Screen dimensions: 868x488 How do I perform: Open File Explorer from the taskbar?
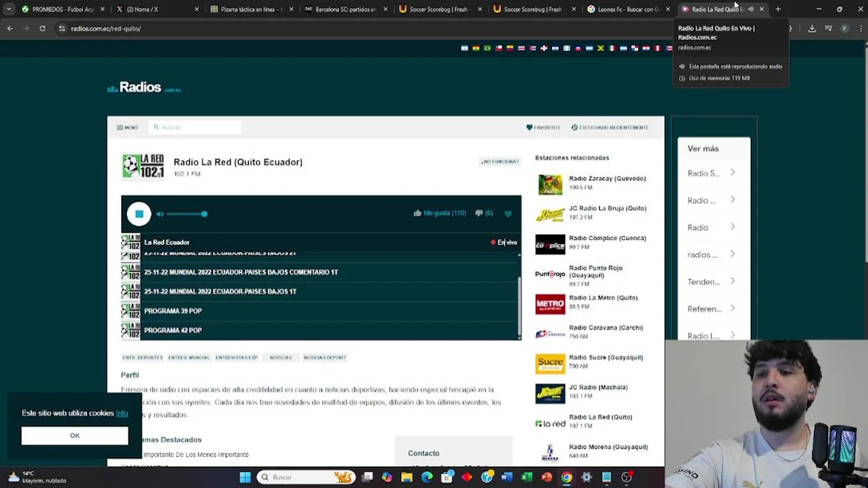coord(407,477)
